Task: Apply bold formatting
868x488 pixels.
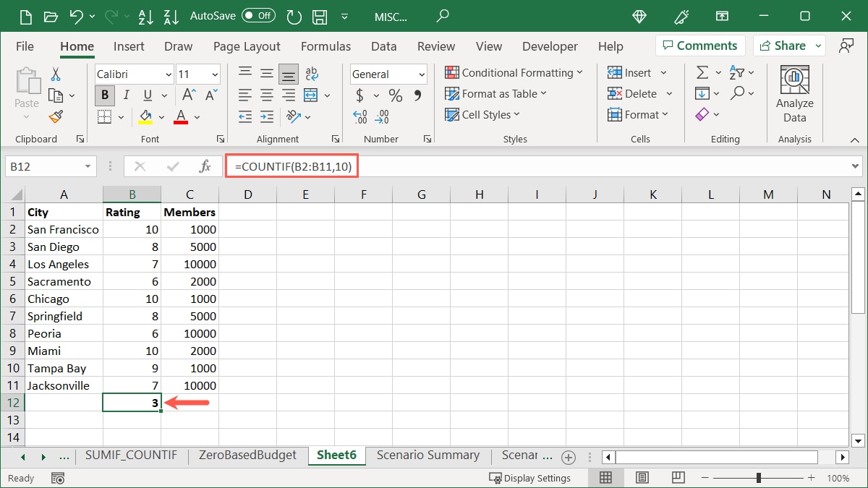Action: [104, 95]
